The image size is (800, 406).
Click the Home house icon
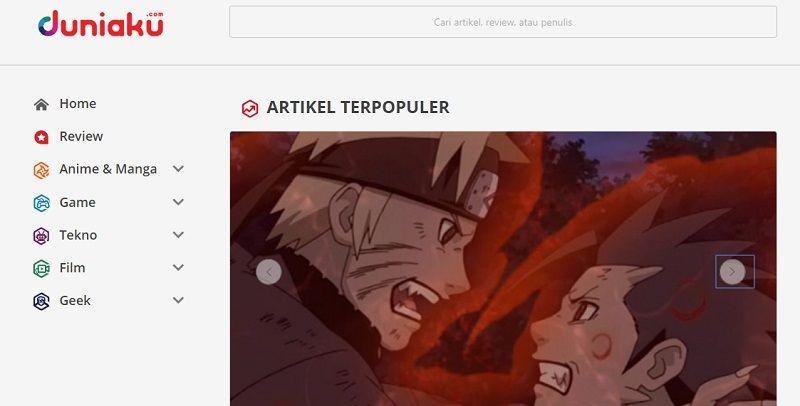pos(41,104)
